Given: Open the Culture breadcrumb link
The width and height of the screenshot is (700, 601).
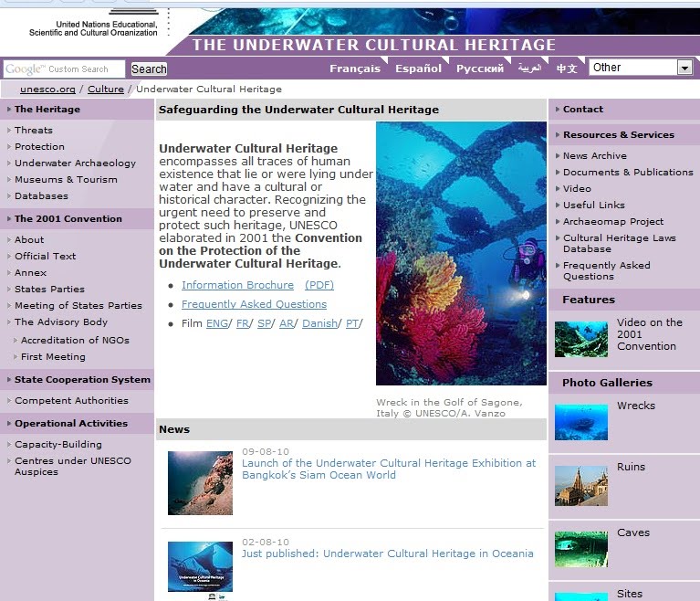Looking at the screenshot, I should [106, 89].
